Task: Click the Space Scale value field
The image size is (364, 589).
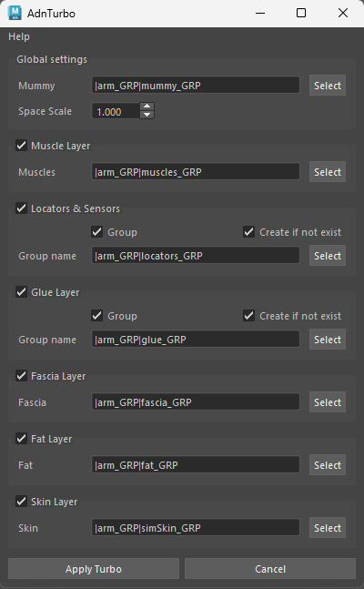Action: 116,112
